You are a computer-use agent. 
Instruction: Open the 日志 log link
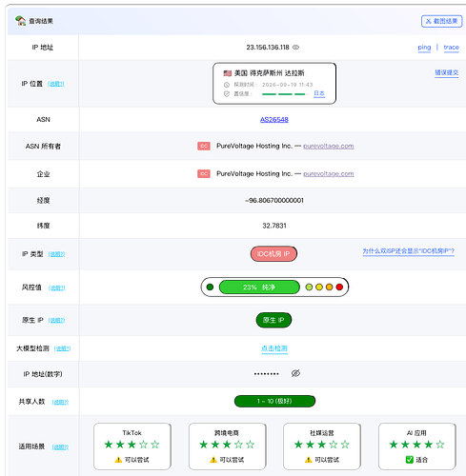click(319, 93)
